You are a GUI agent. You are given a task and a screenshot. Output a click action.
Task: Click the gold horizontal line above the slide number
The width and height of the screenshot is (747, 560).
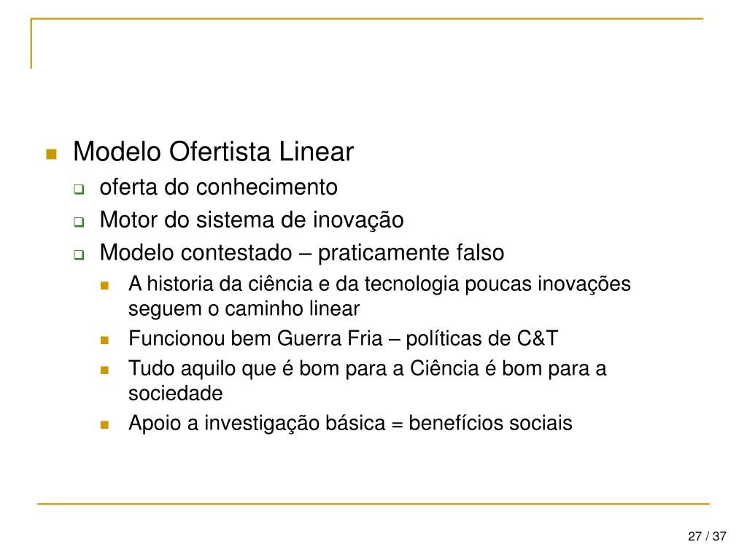tap(373, 503)
